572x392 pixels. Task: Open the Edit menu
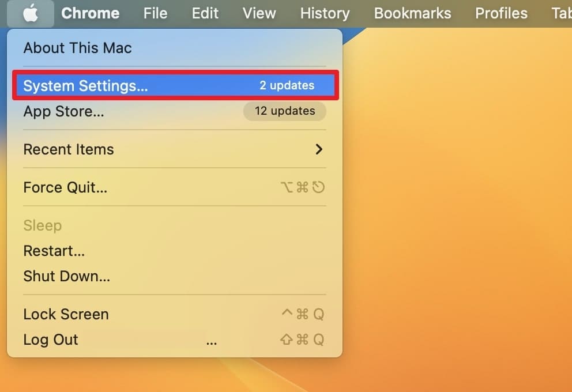point(205,13)
